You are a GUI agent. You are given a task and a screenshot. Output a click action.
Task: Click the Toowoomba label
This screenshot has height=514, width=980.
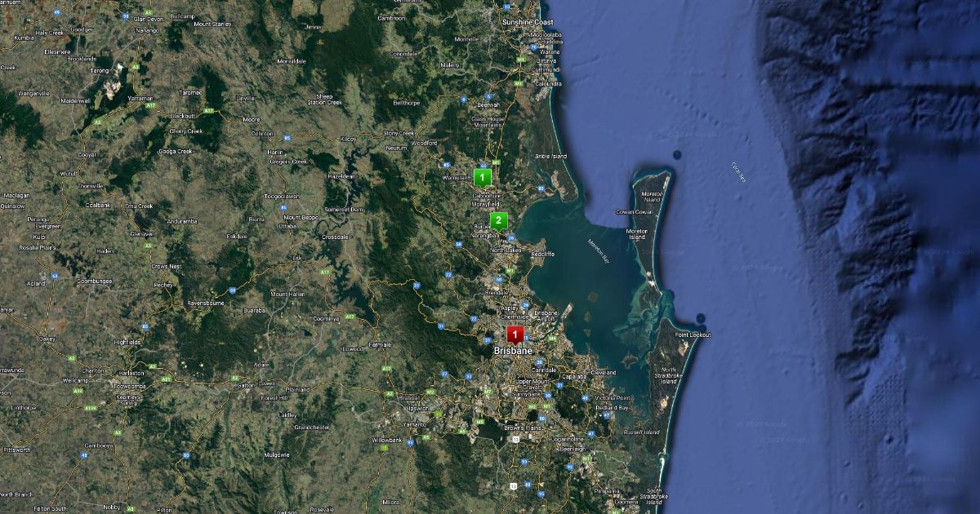pos(128,388)
